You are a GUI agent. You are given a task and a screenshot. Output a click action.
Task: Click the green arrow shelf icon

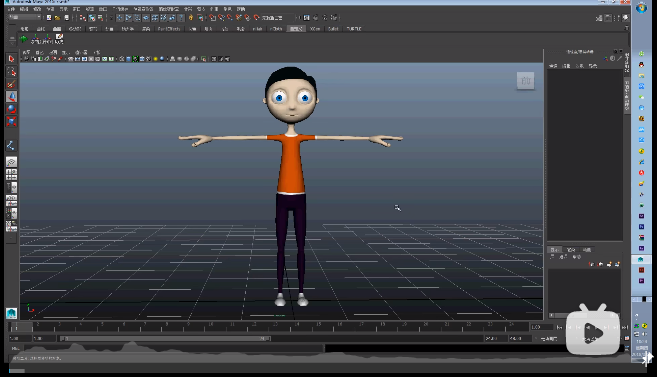click(x=24, y=39)
